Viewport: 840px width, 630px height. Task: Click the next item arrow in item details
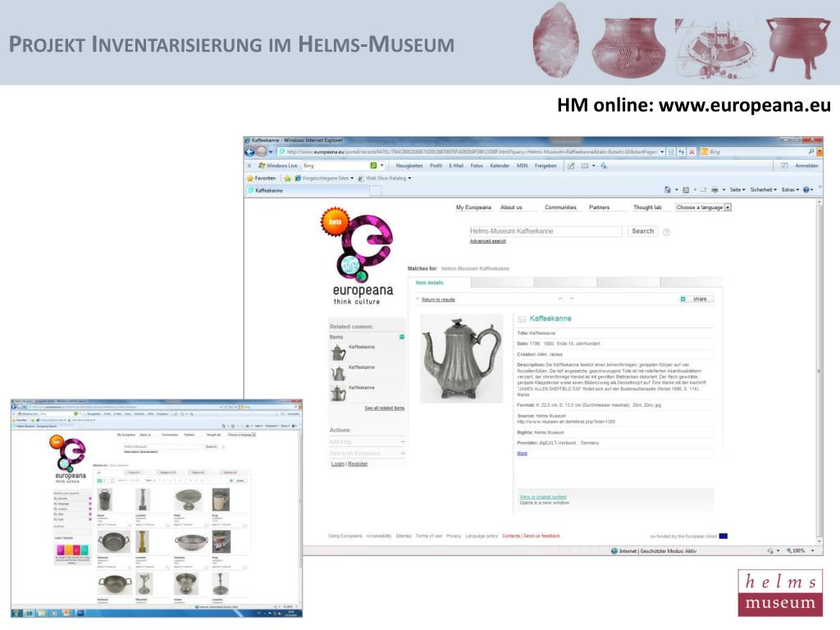(x=572, y=299)
